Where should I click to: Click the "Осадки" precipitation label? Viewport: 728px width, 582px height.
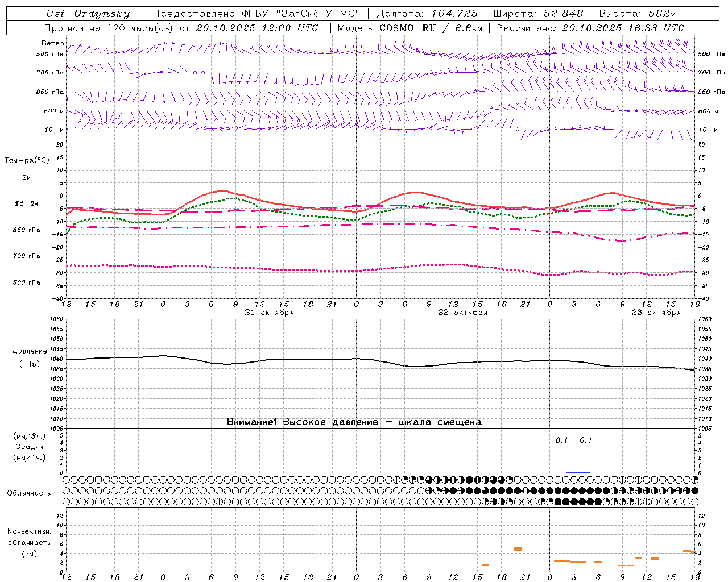point(30,447)
